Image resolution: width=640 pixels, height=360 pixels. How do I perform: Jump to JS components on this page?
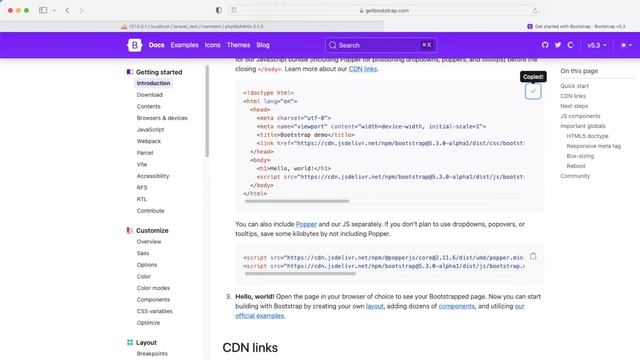(x=580, y=116)
